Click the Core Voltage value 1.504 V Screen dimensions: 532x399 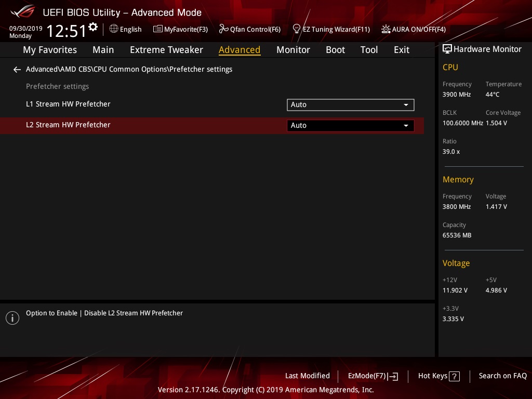496,123
